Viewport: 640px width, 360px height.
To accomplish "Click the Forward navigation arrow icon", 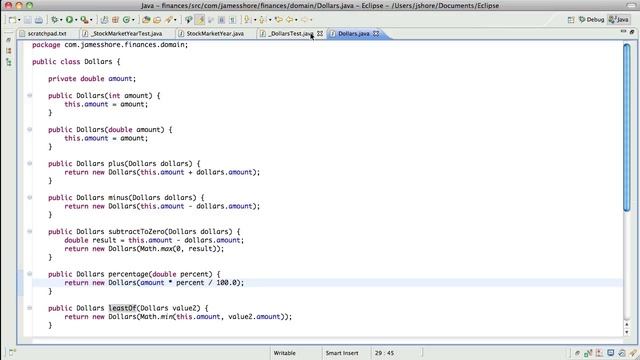I will pos(304,20).
